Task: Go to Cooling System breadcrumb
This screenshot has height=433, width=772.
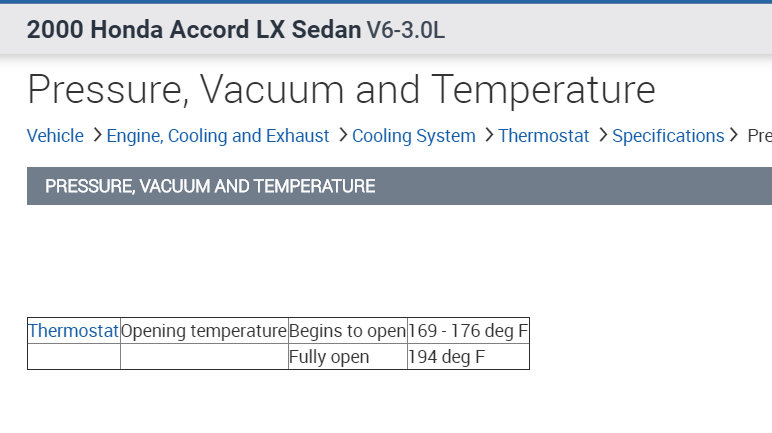Action: click(x=414, y=136)
